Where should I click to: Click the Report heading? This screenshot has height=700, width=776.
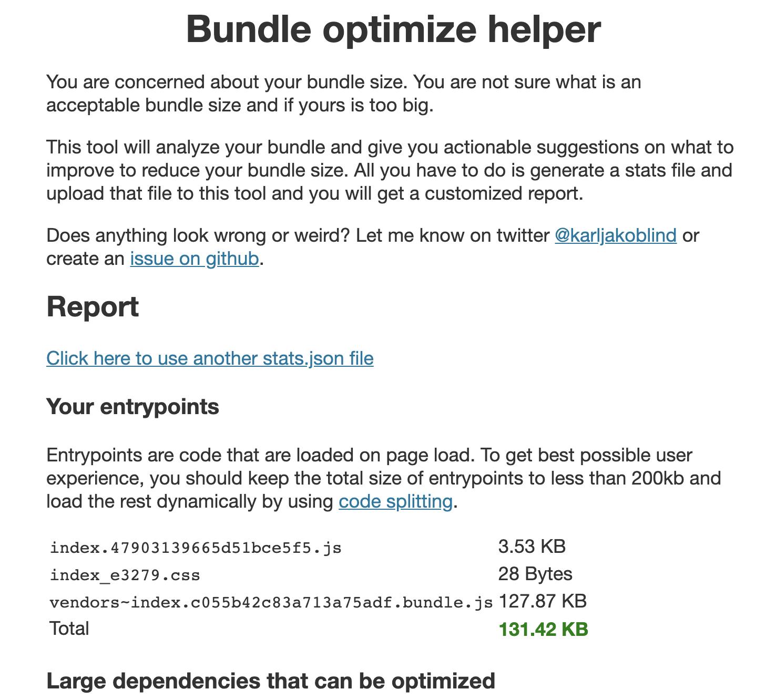93,306
